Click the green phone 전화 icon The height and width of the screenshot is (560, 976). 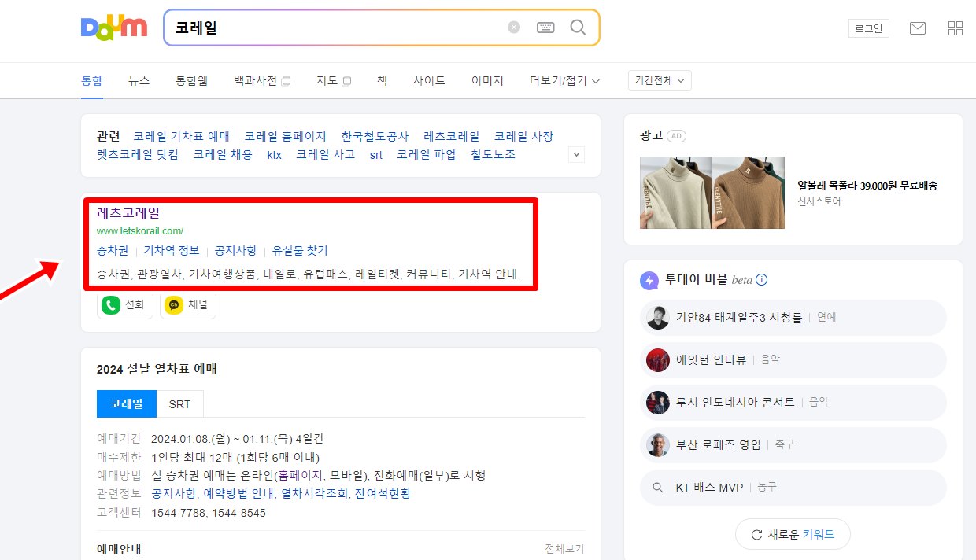111,304
